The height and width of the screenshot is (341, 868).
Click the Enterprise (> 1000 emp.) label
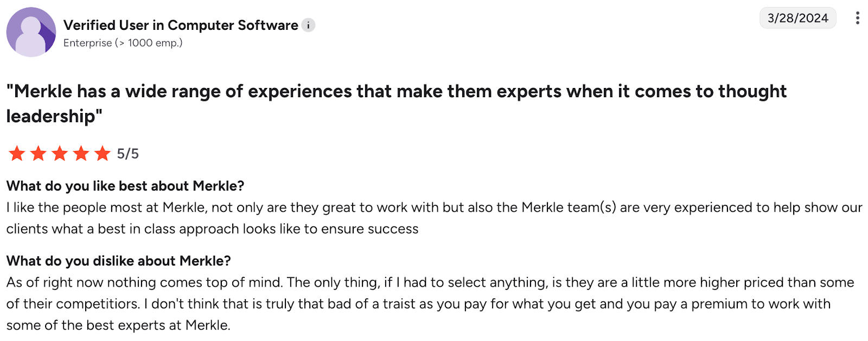pyautogui.click(x=123, y=43)
